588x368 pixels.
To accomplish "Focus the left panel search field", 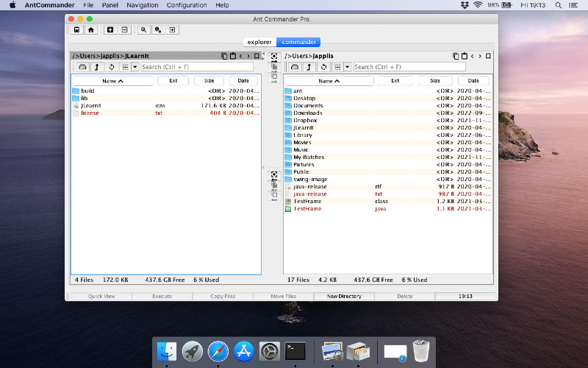I will coord(197,67).
